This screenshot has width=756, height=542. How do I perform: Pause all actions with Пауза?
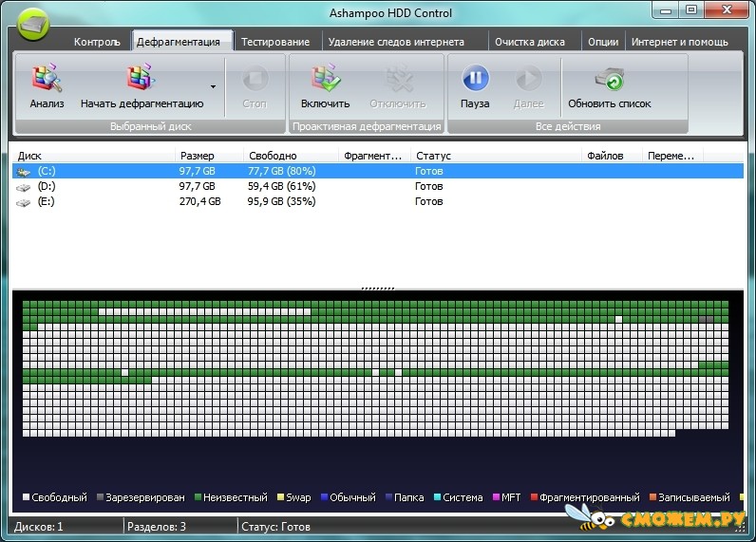pos(476,78)
